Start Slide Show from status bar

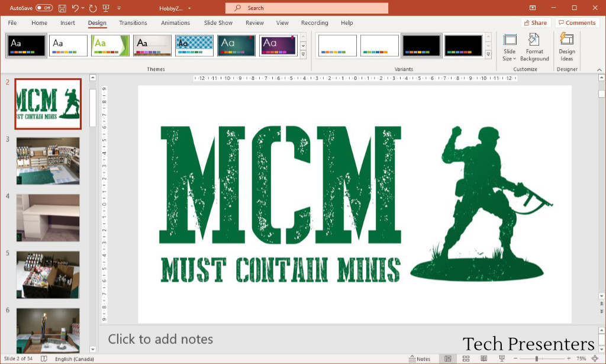(502, 359)
